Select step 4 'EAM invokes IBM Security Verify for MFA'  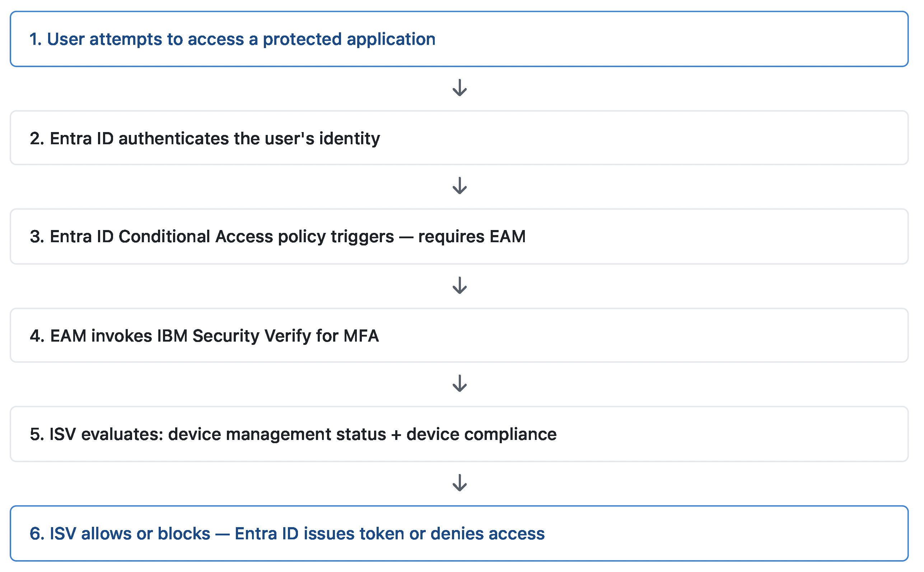(459, 335)
